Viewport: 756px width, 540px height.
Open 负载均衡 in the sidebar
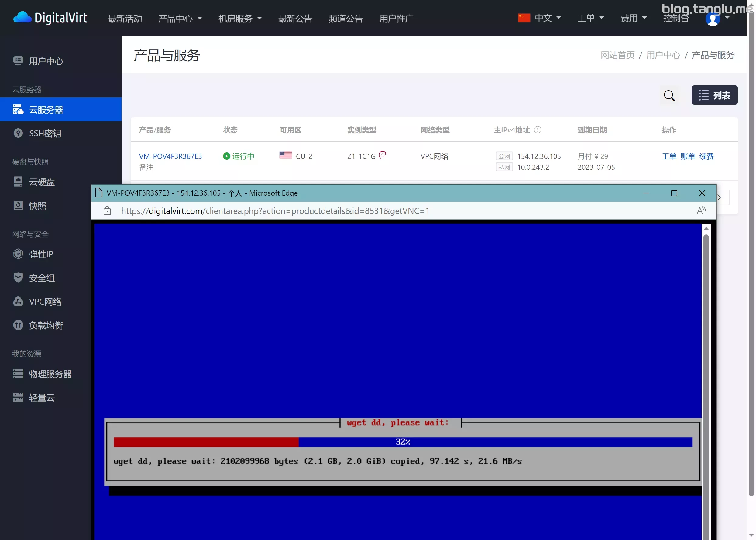pos(46,325)
